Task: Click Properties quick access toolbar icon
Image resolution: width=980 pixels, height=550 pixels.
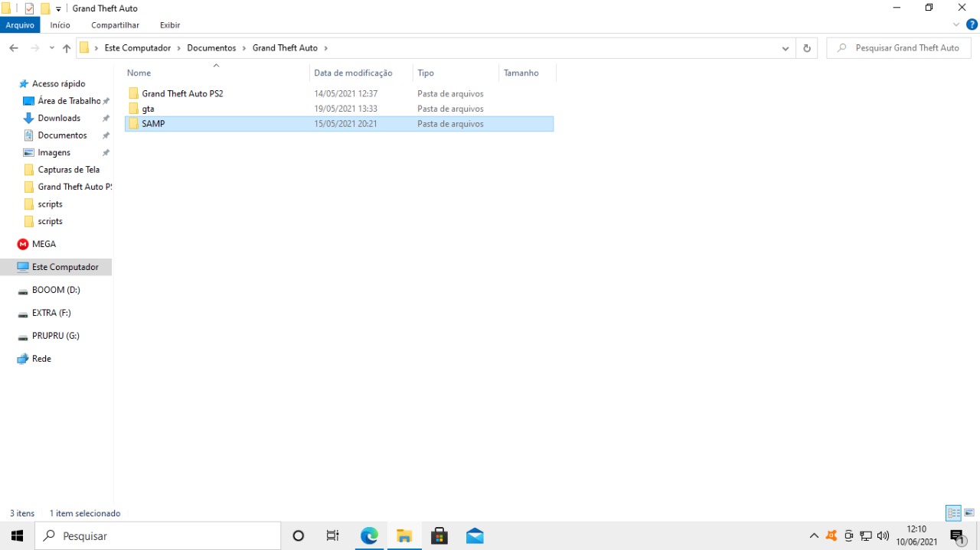Action: click(x=30, y=8)
